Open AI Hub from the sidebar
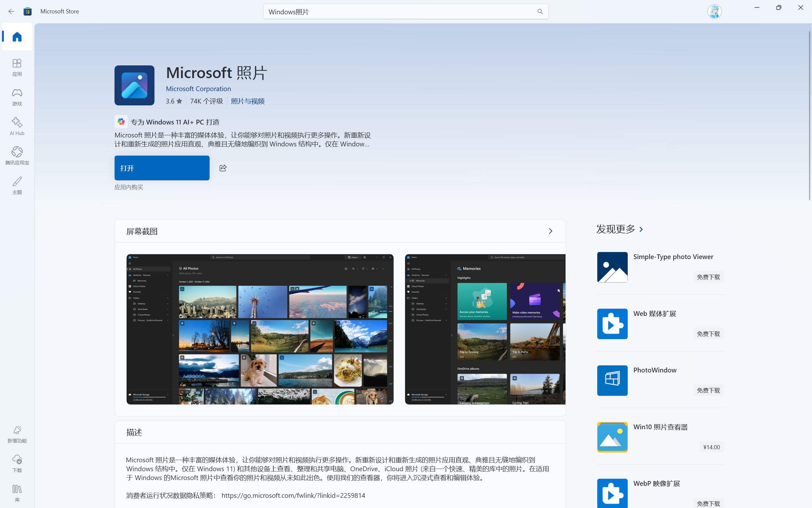The image size is (812, 508). click(x=17, y=126)
